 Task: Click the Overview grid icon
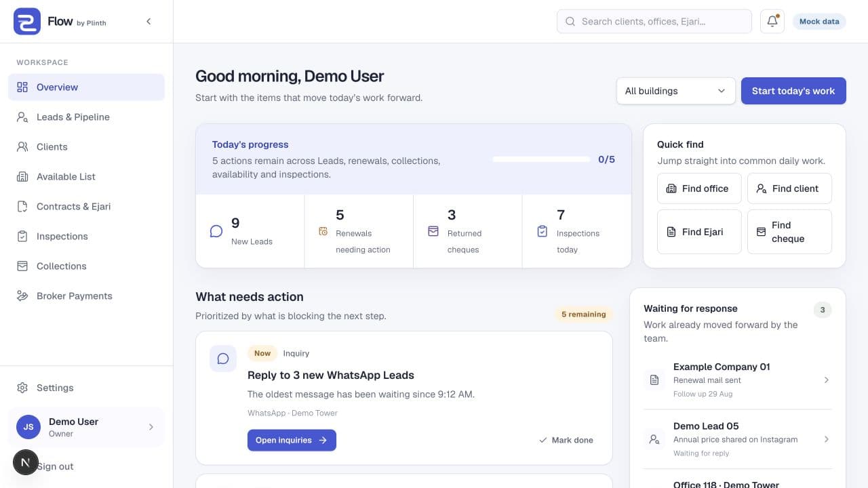click(x=22, y=87)
